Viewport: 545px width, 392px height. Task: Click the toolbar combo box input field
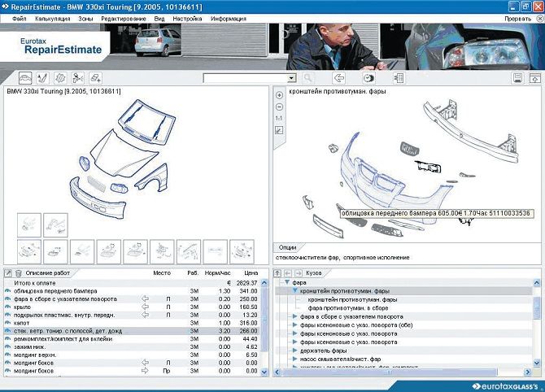click(246, 78)
